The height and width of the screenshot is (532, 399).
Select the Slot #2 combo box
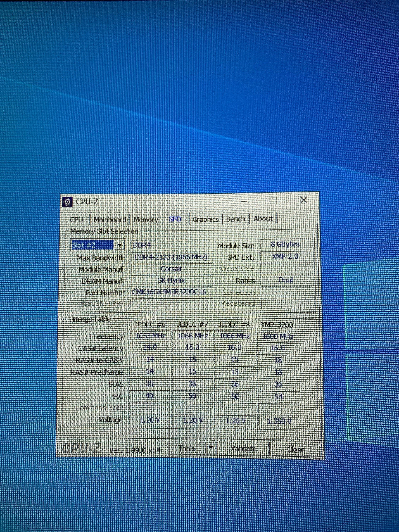[93, 245]
